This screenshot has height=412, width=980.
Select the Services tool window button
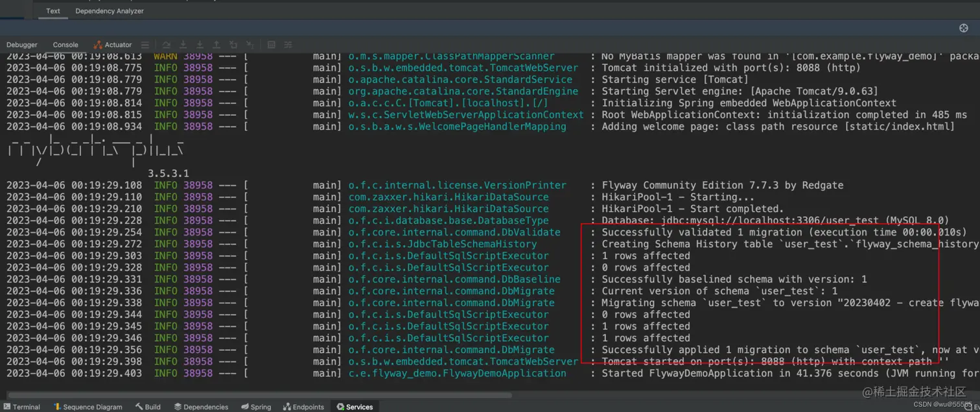355,407
